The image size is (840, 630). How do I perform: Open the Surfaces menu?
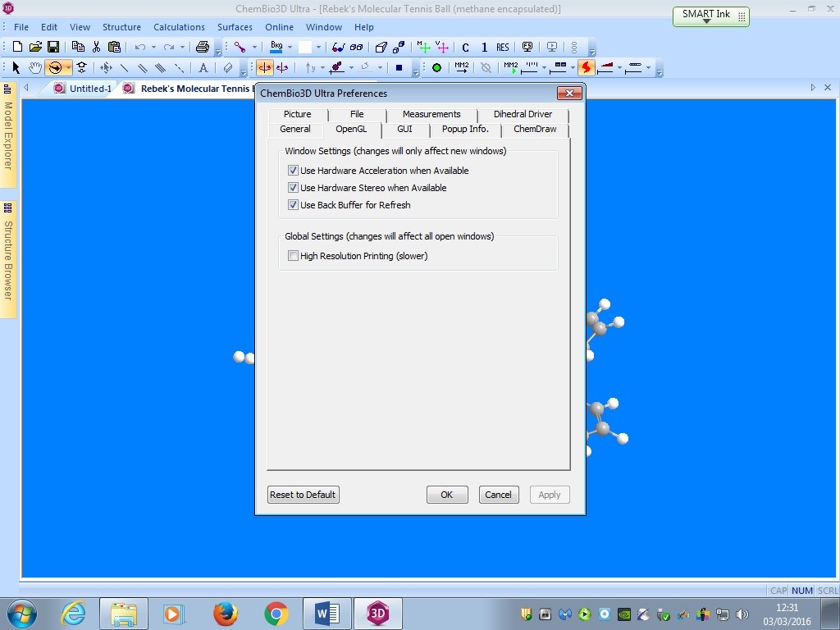pos(235,27)
